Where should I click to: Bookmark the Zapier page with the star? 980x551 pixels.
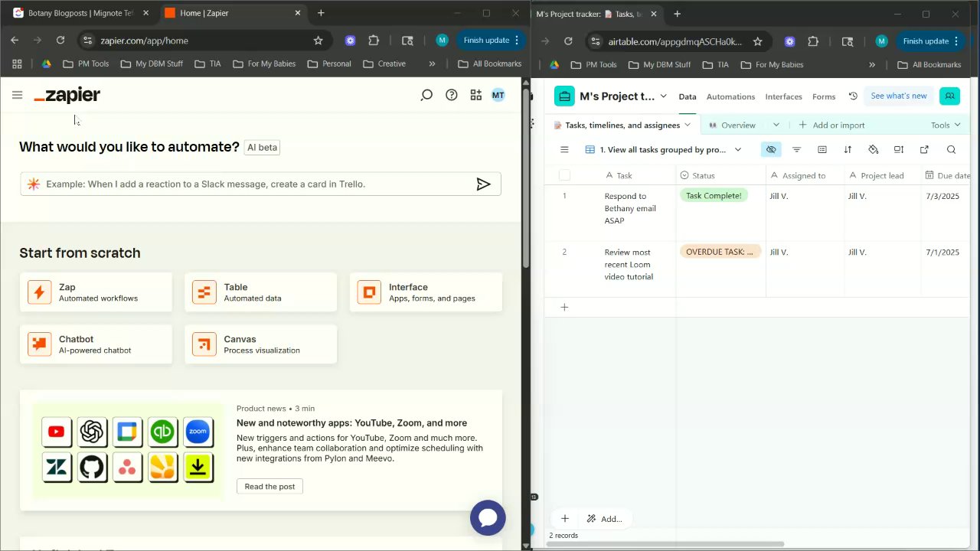coord(318,41)
